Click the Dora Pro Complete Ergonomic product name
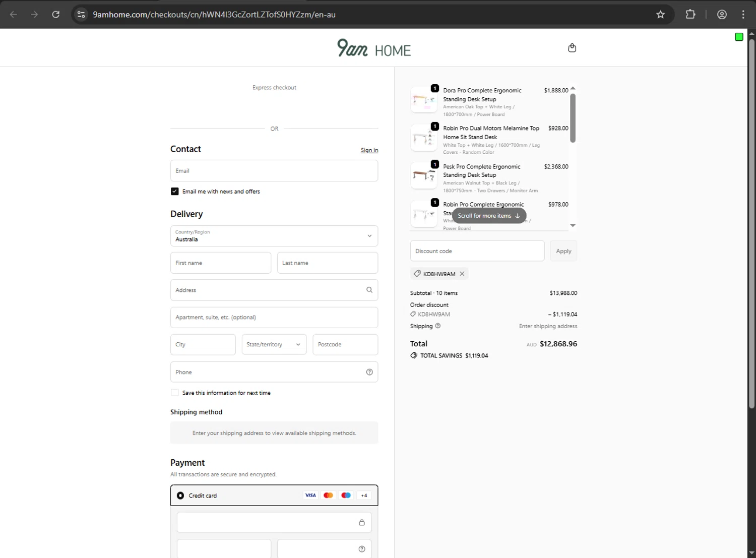The width and height of the screenshot is (756, 558). [x=482, y=95]
